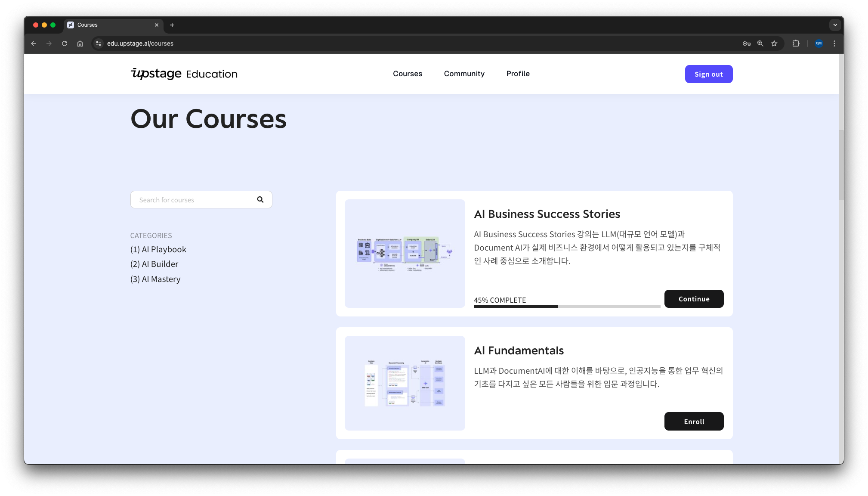Screen dimensions: 868x496
Task: Open the Community navigation item
Action: coord(464,74)
